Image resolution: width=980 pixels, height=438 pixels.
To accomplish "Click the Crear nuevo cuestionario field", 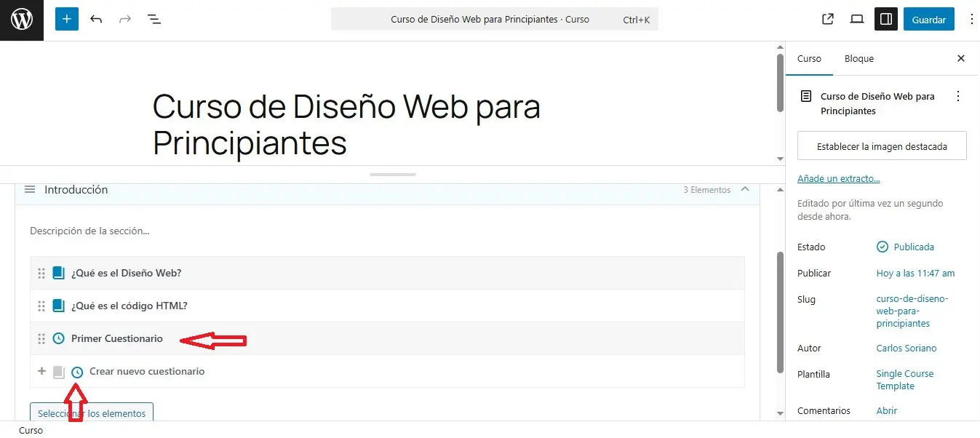I will 147,371.
